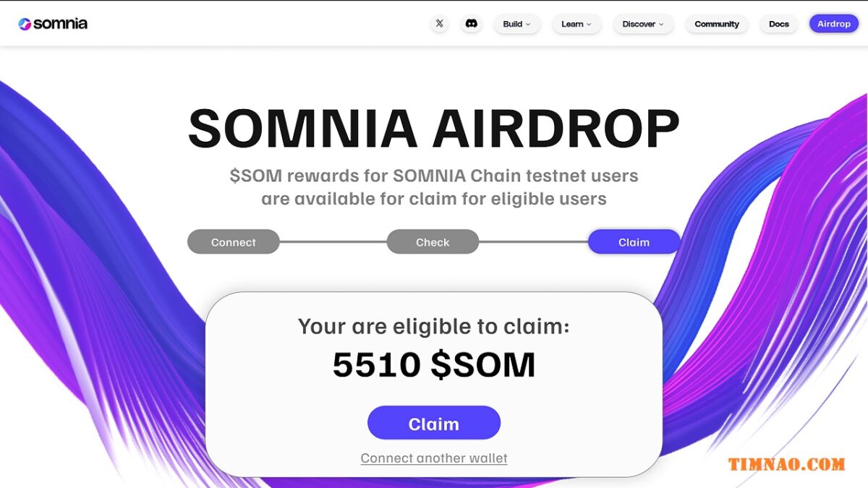Image resolution: width=868 pixels, height=488 pixels.
Task: Click the progress line between Connect and Check
Action: (x=333, y=242)
